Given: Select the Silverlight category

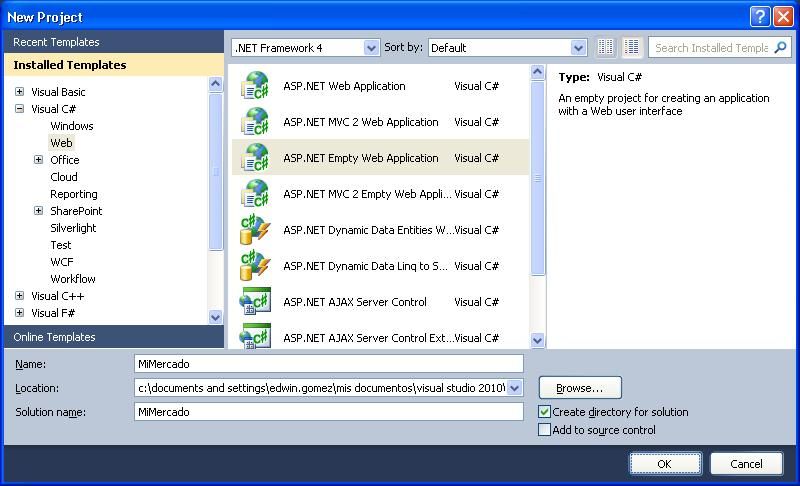Looking at the screenshot, I should (73, 228).
